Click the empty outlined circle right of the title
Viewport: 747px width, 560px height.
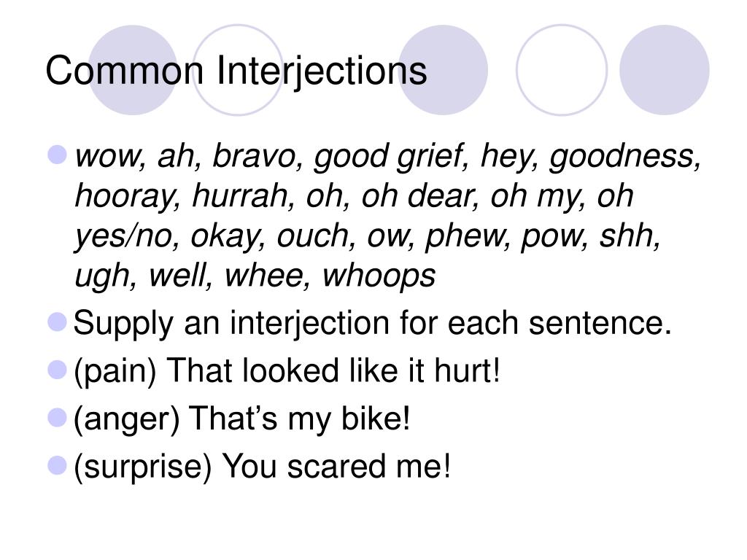click(x=562, y=70)
